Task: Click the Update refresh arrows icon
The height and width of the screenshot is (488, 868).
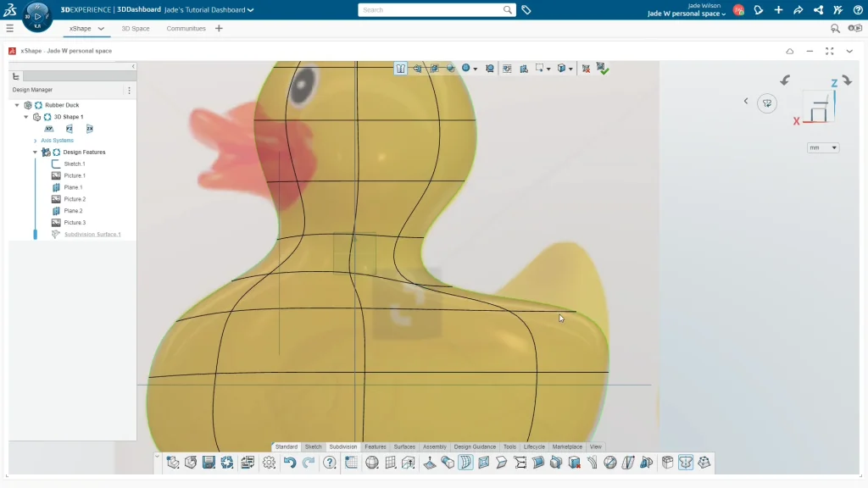Action: pyautogui.click(x=227, y=463)
